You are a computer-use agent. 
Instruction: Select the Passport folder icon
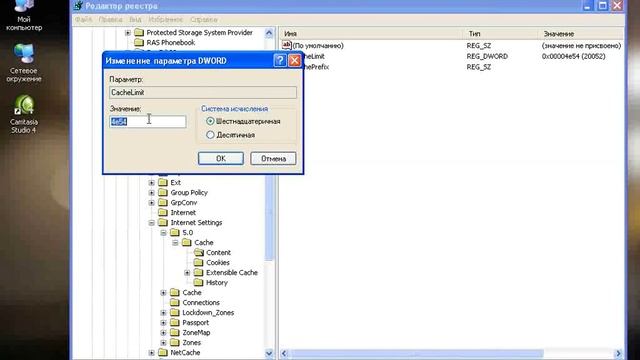coord(175,322)
